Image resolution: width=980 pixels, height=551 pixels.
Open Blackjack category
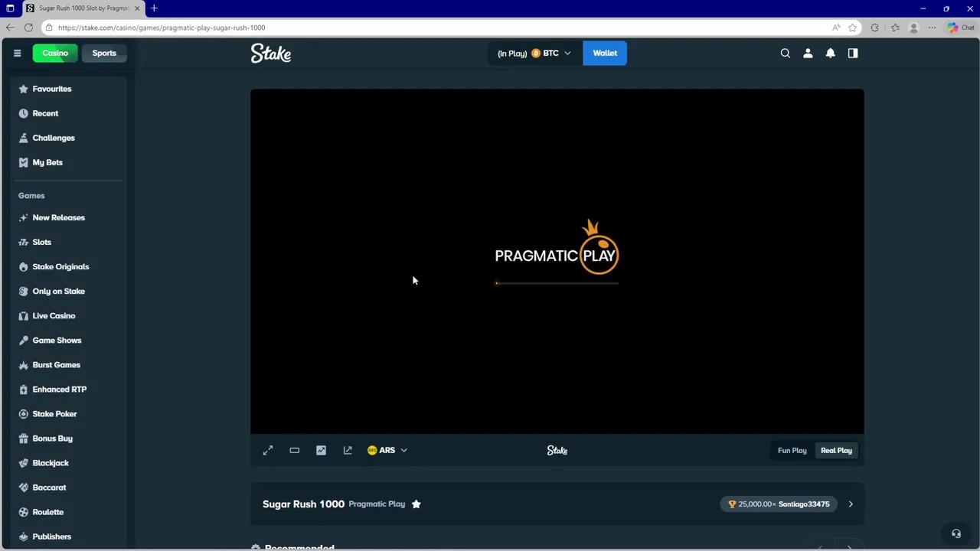pos(51,462)
